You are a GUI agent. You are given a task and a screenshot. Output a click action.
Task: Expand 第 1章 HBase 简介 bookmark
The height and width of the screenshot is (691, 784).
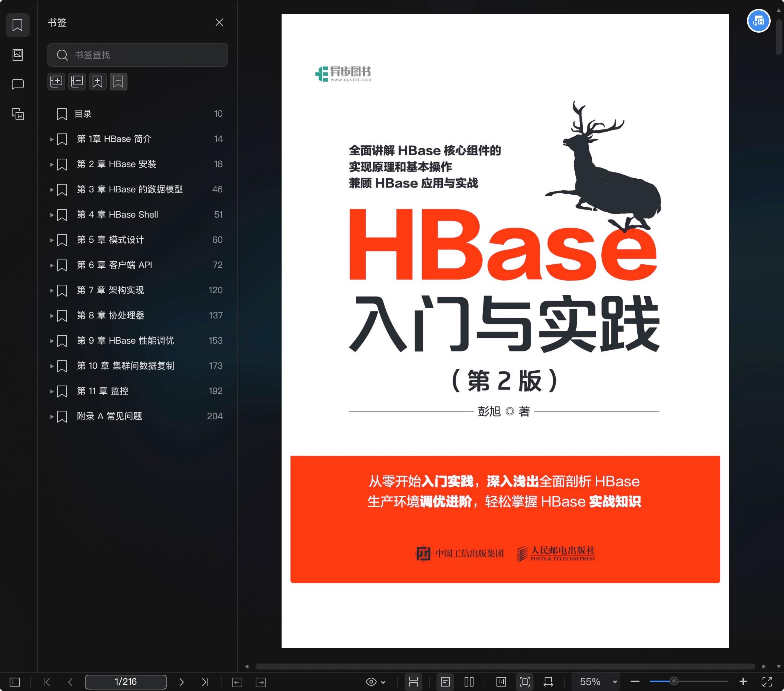pos(52,139)
